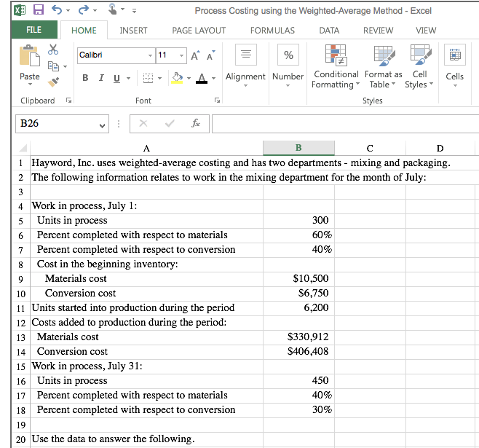Switch to the FORMULAS tab
Screen dimensions: 479x448
coord(272,31)
